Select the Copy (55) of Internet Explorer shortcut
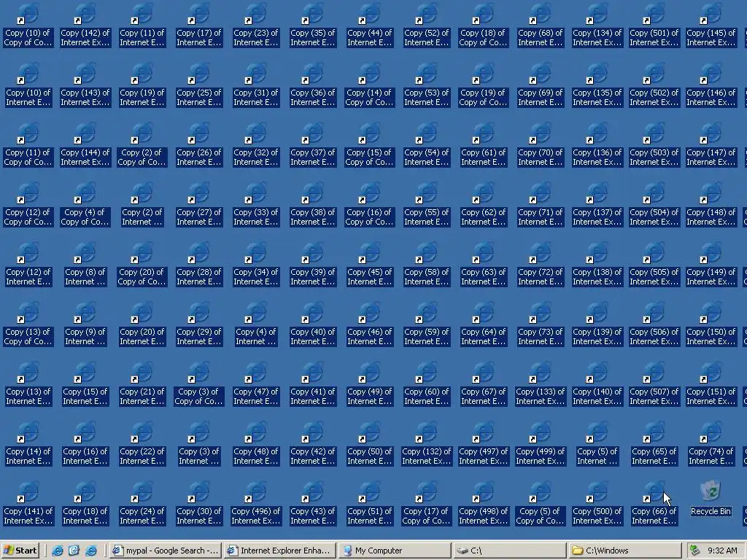747x560 pixels. pos(426,204)
